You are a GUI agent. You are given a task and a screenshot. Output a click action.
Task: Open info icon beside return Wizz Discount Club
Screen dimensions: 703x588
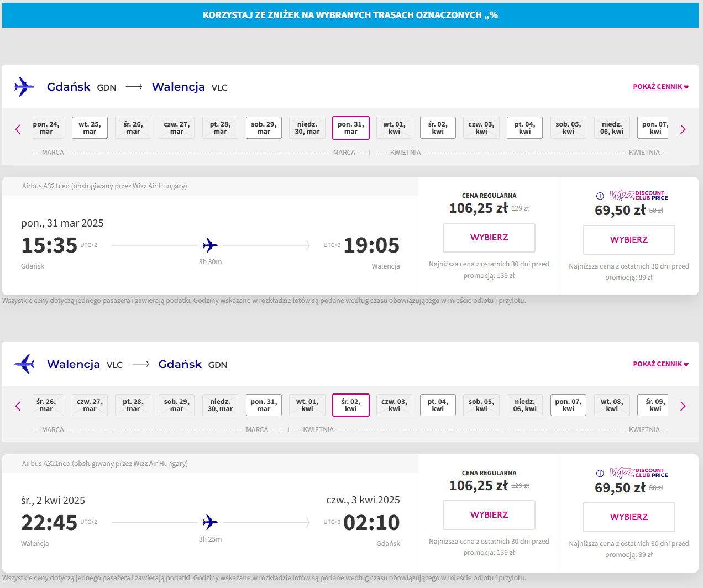pyautogui.click(x=600, y=474)
